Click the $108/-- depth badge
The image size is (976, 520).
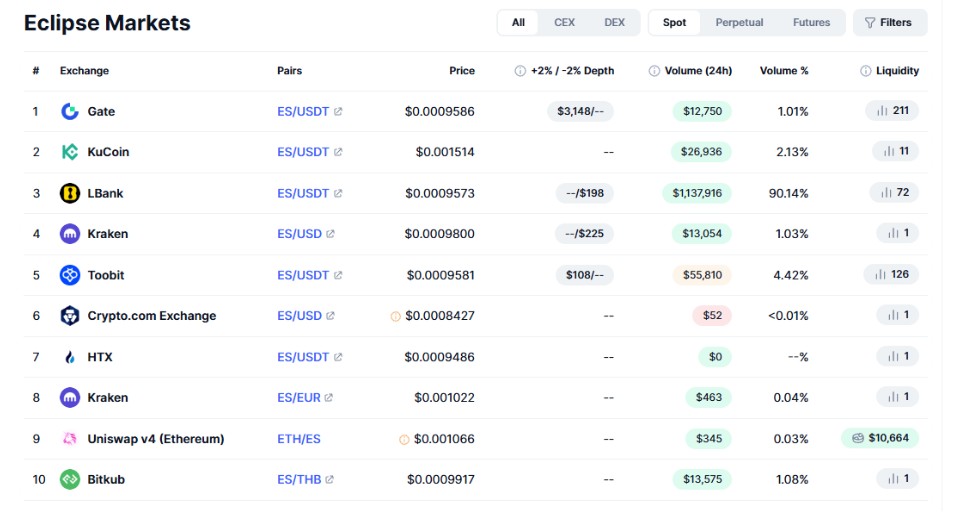[584, 275]
